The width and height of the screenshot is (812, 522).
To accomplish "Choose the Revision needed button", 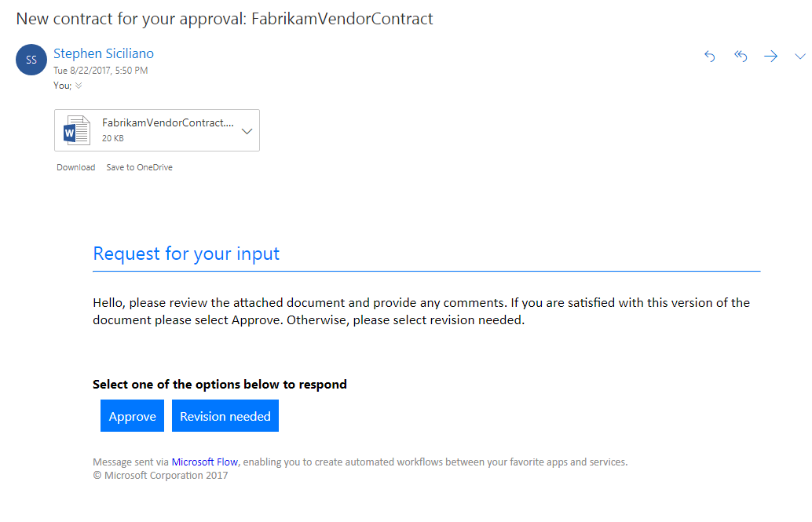I will coord(225,416).
